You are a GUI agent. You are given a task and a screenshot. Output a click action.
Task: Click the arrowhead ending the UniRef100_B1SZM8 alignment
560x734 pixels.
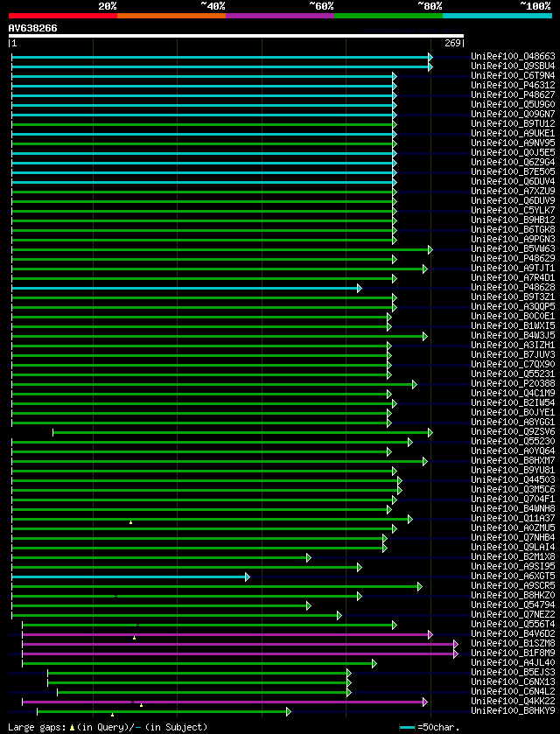(x=456, y=644)
